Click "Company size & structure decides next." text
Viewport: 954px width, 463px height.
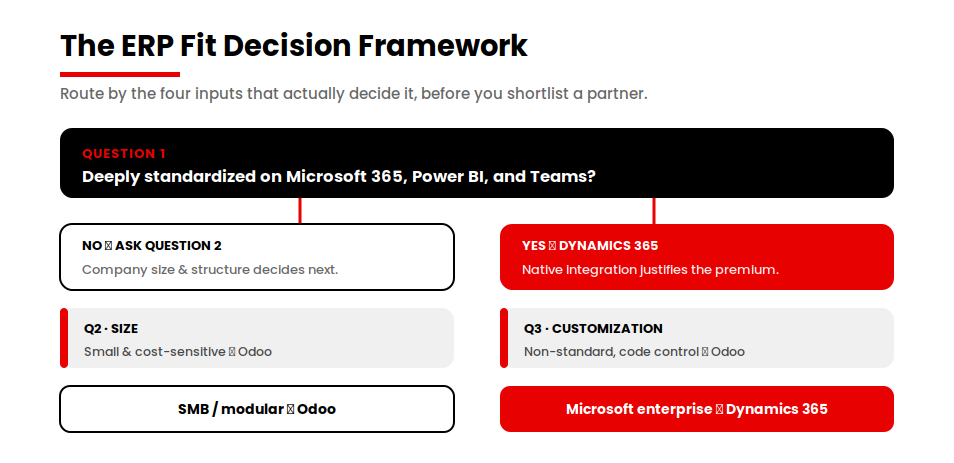click(210, 270)
